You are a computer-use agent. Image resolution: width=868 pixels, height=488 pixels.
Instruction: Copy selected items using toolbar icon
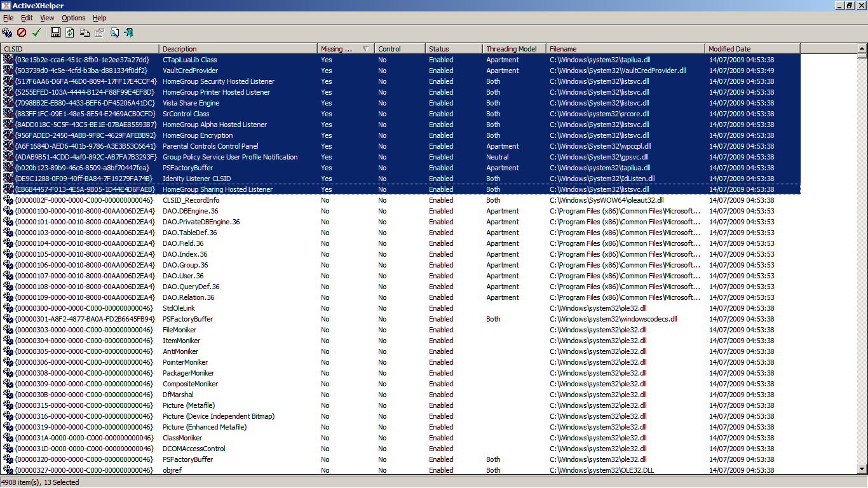85,32
